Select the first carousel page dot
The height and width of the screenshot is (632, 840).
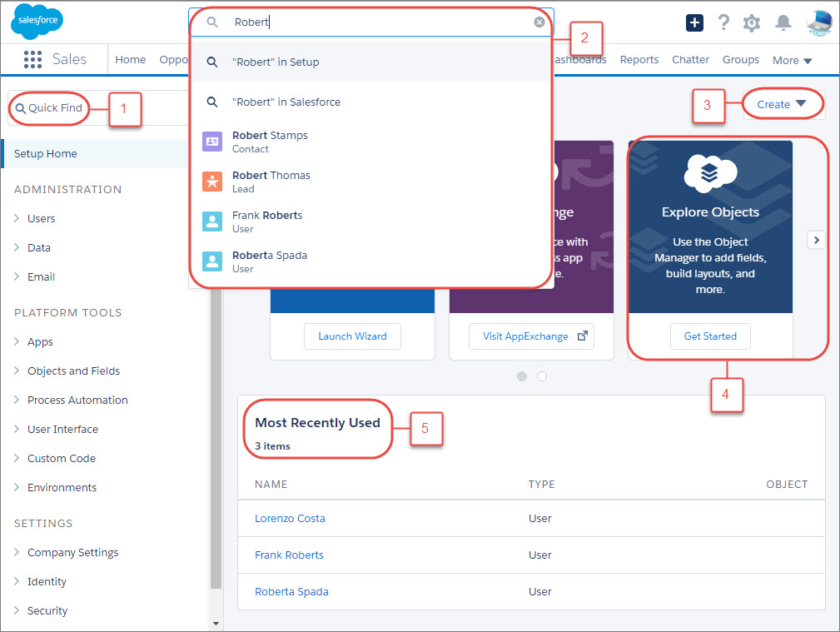pos(522,376)
